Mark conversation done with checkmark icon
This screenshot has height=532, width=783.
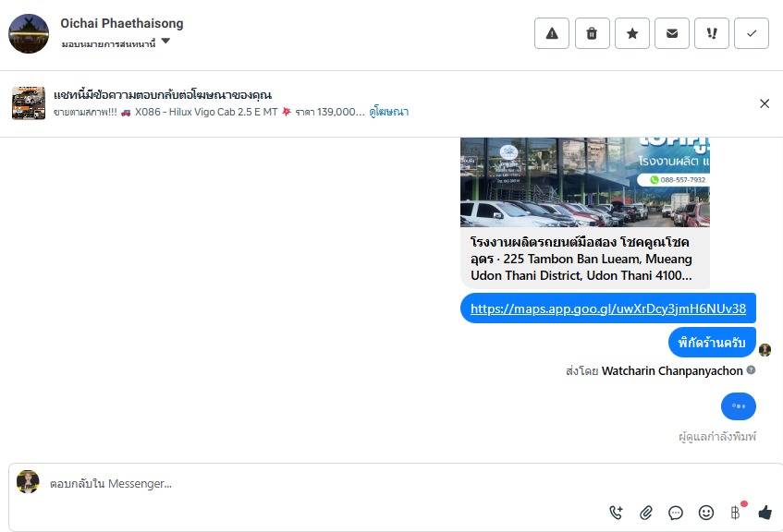[x=752, y=33]
